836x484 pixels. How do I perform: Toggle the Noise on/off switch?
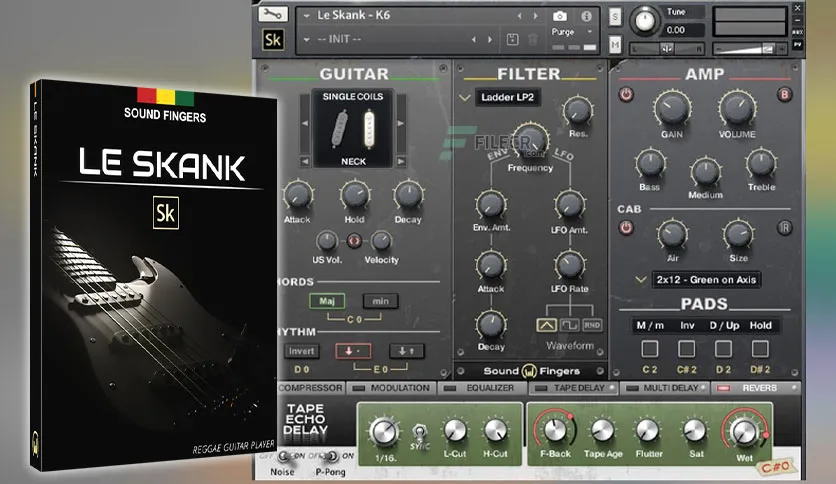pyautogui.click(x=284, y=456)
